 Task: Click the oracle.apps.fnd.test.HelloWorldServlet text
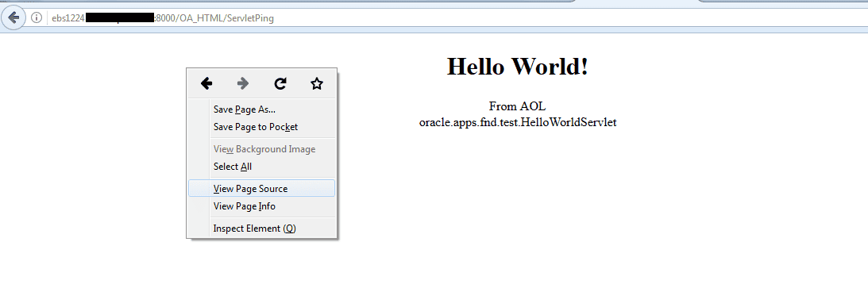[x=518, y=122]
